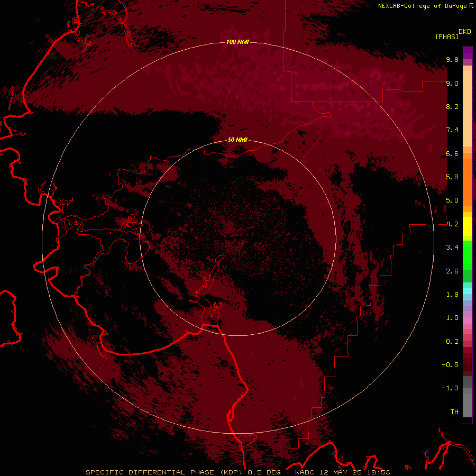Viewport: 476px width, 476px height.
Task: Click the 5.8 scale value
Action: pos(452,177)
